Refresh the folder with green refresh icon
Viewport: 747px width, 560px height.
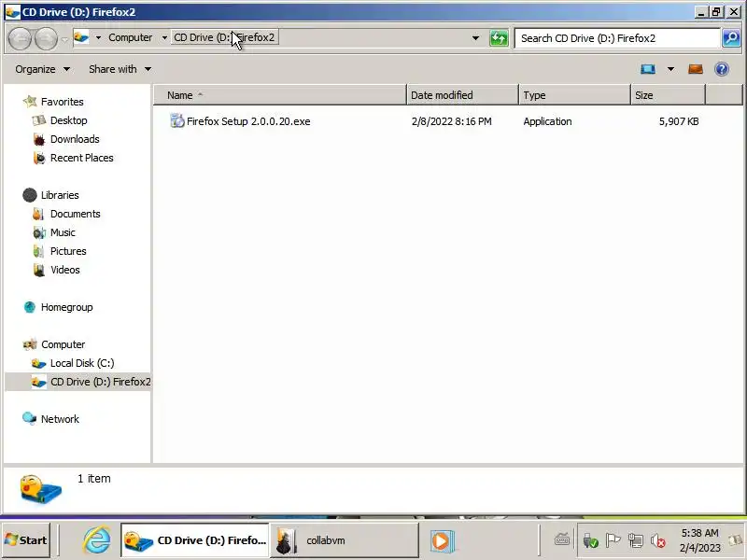pyautogui.click(x=499, y=38)
